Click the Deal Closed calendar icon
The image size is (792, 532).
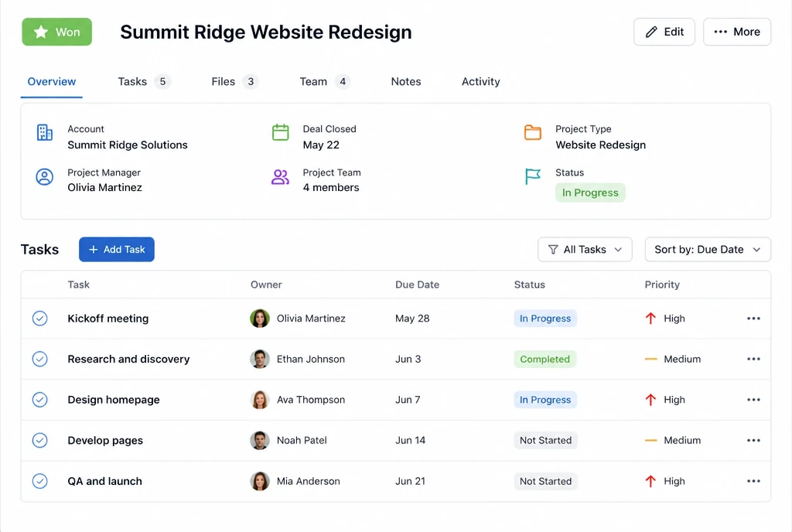click(280, 132)
